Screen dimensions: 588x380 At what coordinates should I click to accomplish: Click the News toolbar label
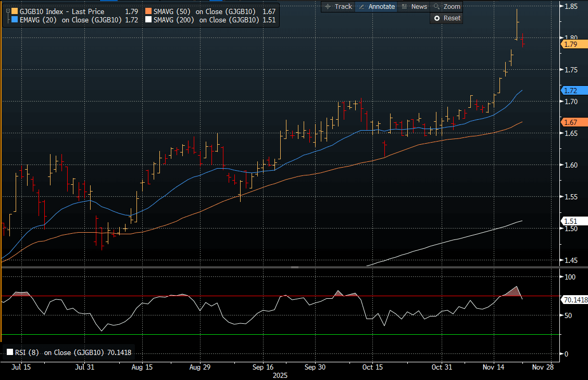point(419,7)
